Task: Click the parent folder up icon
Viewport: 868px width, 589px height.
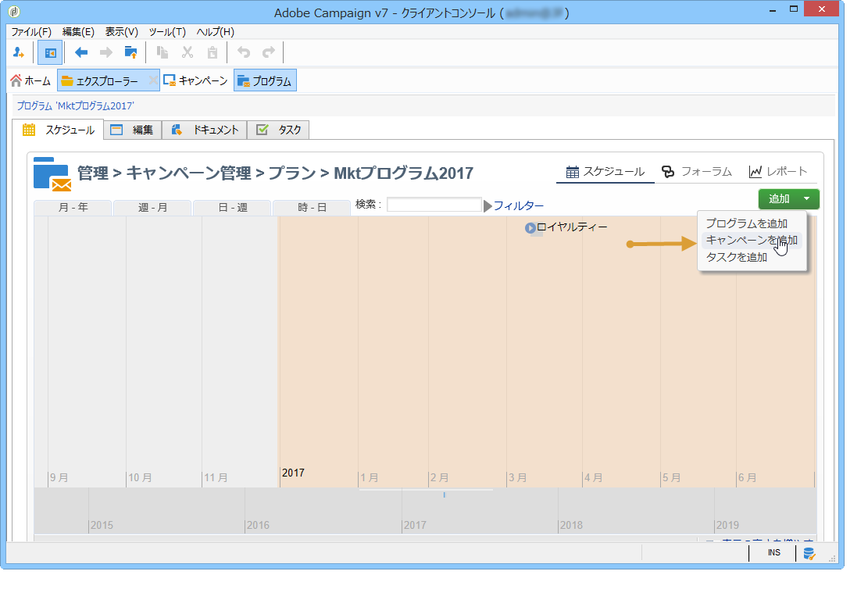Action: (x=130, y=52)
